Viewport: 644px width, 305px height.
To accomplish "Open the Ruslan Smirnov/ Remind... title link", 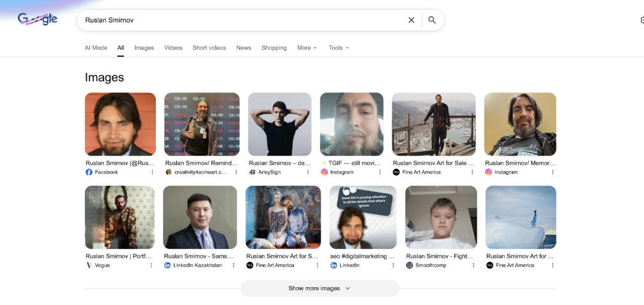I will click(201, 163).
